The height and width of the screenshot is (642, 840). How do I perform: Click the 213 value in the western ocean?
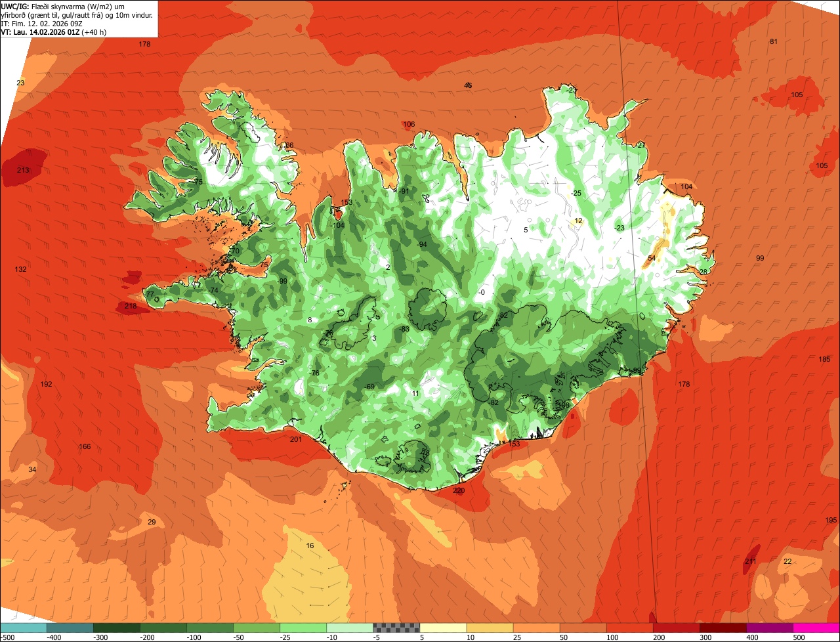(23, 170)
